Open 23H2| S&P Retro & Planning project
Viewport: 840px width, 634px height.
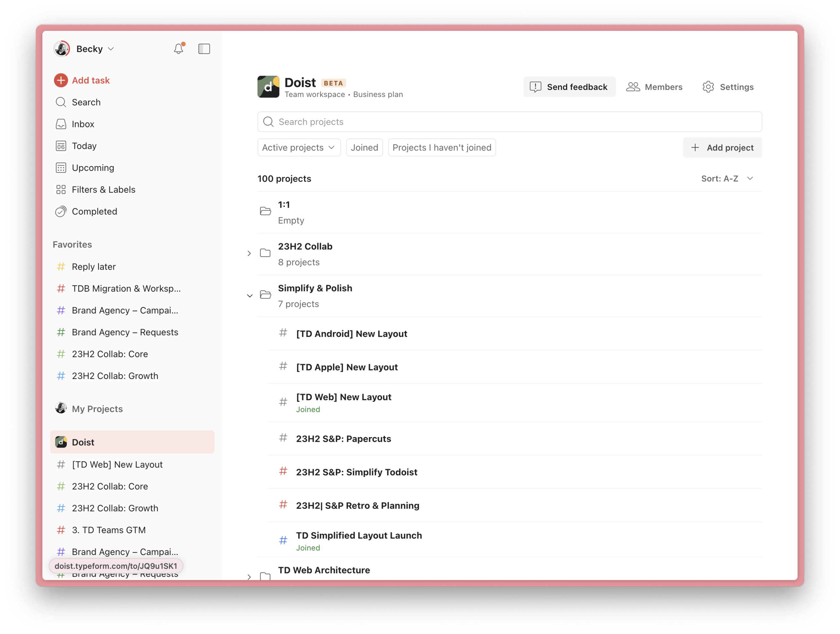click(357, 506)
